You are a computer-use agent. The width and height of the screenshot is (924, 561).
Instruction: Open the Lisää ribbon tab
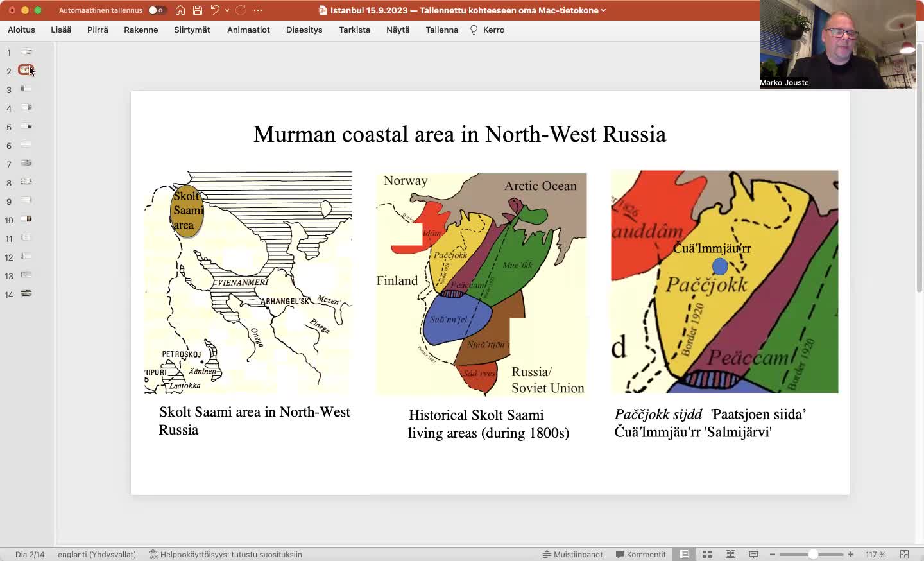(x=61, y=30)
